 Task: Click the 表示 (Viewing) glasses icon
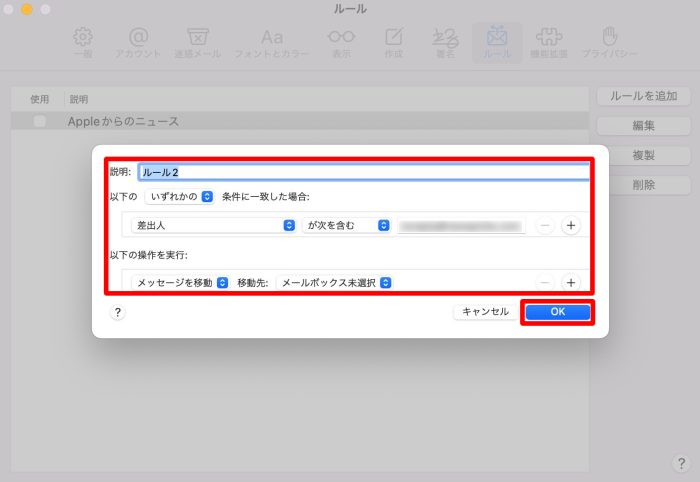341,42
